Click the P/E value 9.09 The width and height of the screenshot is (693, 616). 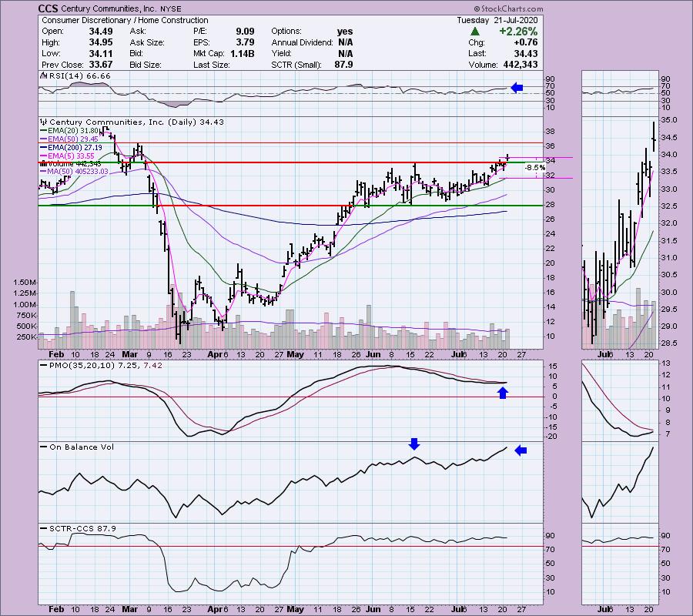pyautogui.click(x=245, y=32)
